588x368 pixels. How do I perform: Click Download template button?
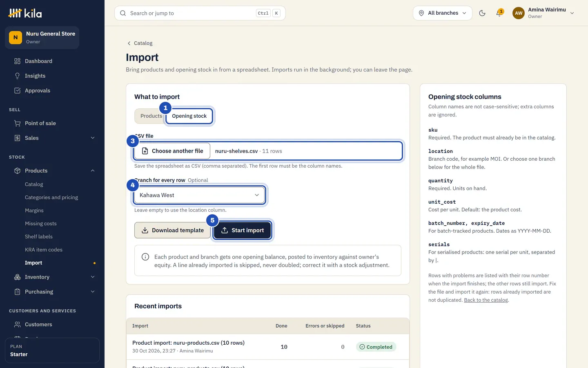[x=172, y=230]
